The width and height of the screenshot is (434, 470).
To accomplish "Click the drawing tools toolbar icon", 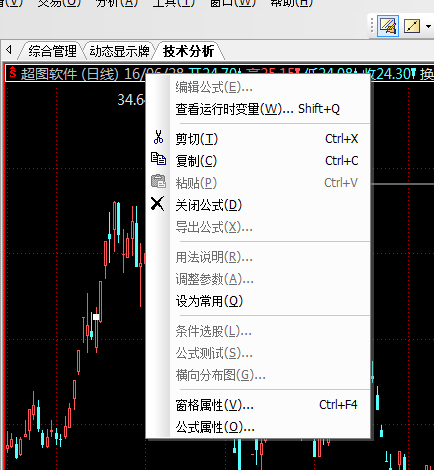I will (388, 26).
